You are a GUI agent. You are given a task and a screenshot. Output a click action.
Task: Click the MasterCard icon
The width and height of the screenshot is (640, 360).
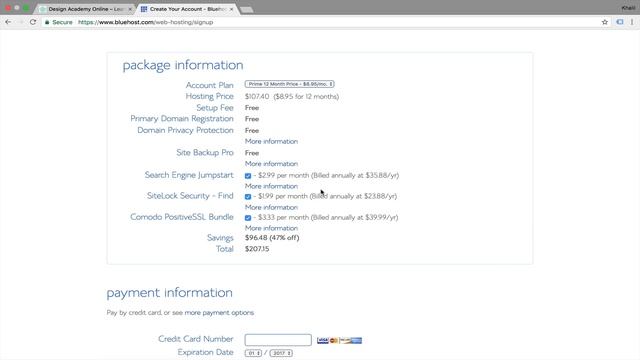(334, 340)
